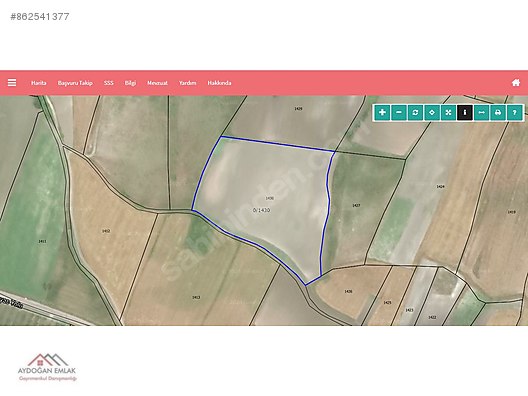528x396 pixels.
Task: Open the Harita menu item
Action: [x=39, y=83]
